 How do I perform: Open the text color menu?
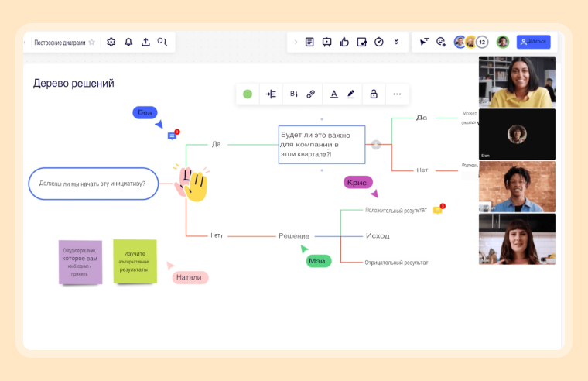(x=333, y=94)
